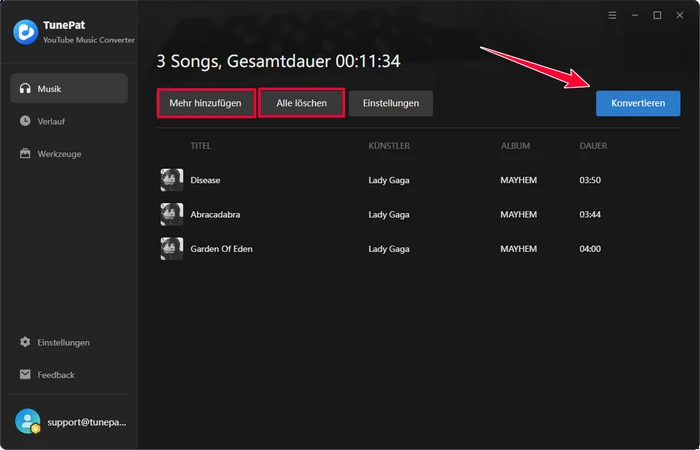Click the Garden Of Eden cover thumbnail

172,249
